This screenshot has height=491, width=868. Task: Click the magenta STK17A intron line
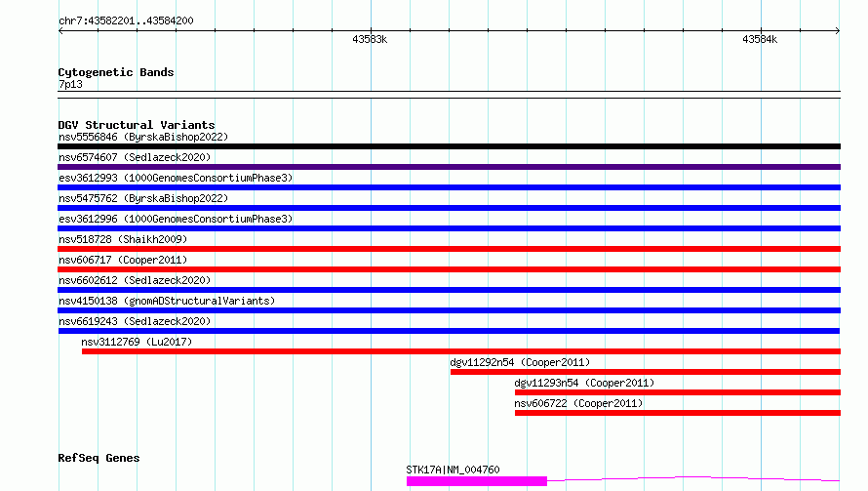pyautogui.click(x=693, y=477)
